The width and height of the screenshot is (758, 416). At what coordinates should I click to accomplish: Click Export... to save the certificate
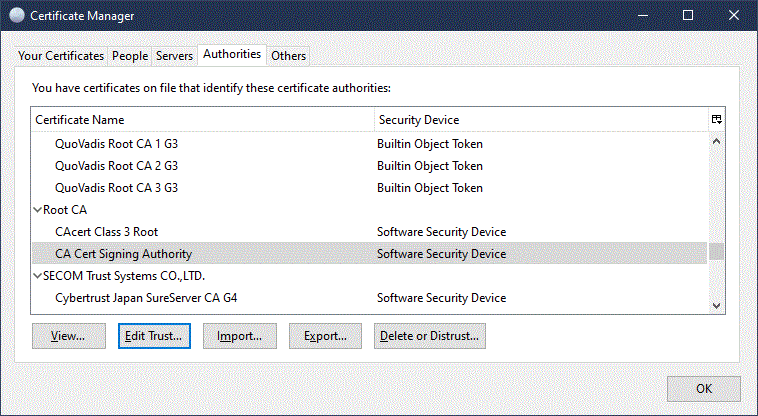click(x=325, y=336)
